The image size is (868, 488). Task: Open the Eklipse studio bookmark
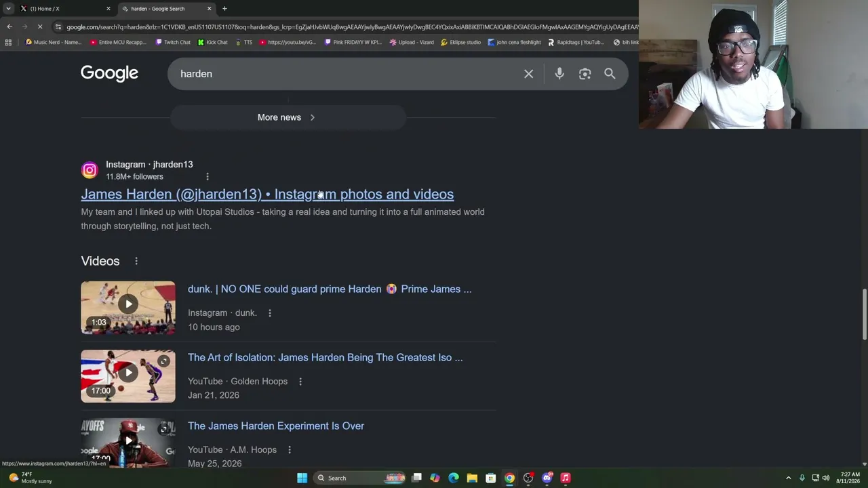(x=460, y=42)
